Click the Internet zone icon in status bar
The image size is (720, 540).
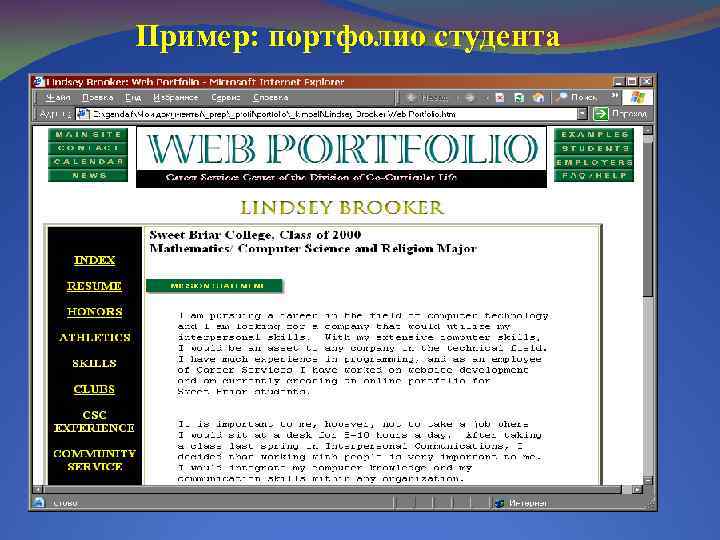click(500, 503)
